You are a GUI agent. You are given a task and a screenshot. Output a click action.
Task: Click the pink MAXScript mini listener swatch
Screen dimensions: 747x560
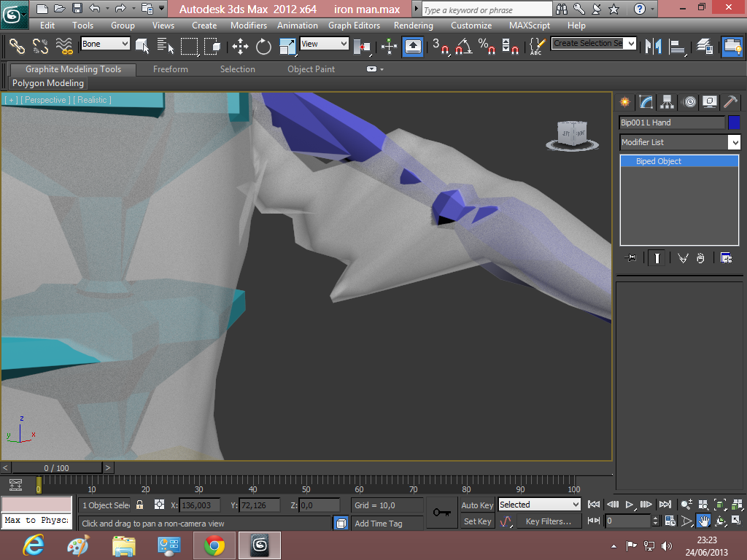(36, 505)
